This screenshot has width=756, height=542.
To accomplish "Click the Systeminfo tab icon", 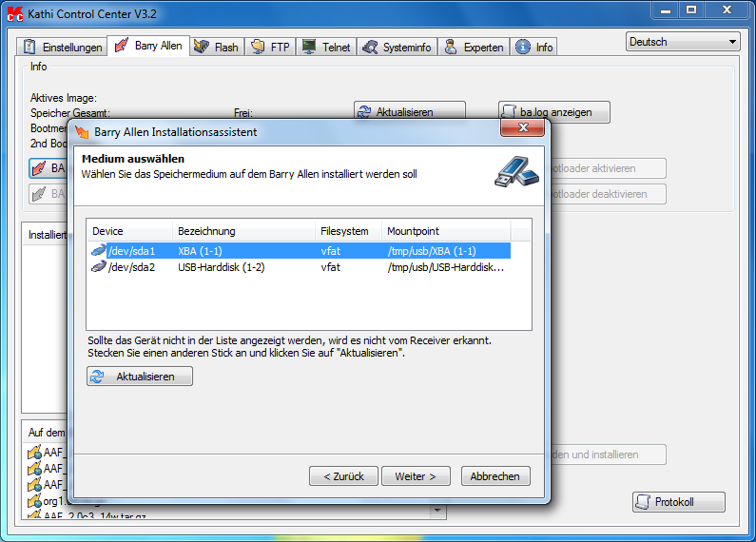I will 370,47.
